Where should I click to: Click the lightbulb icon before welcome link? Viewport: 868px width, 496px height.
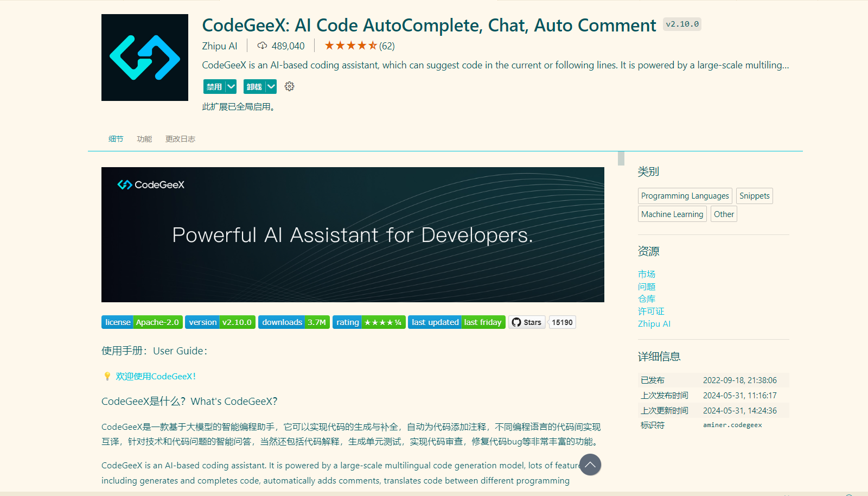tap(107, 376)
